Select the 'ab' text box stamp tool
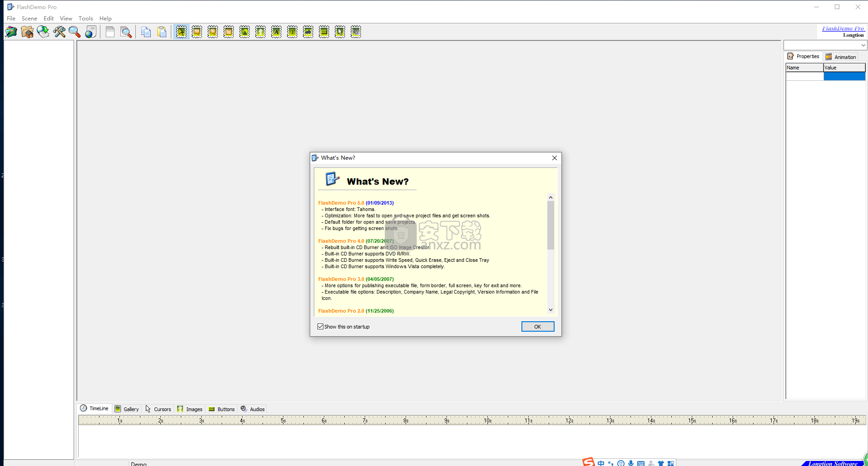868x466 pixels. (x=308, y=32)
